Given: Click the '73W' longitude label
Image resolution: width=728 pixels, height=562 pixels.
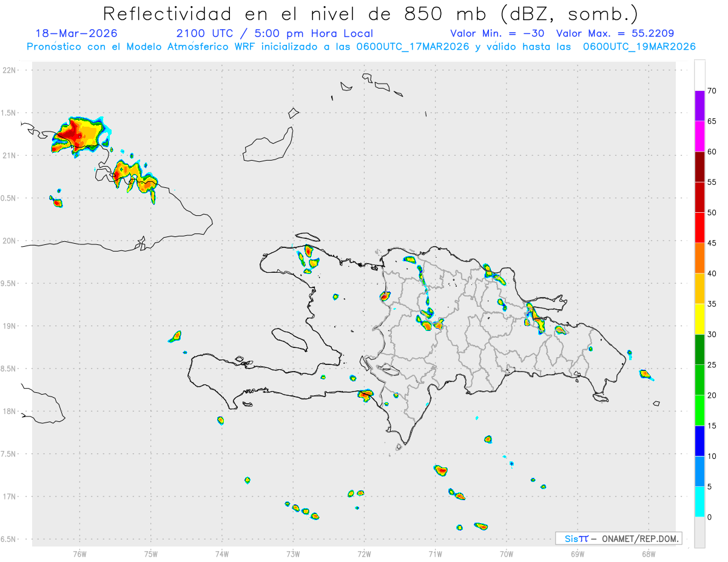Looking at the screenshot, I should [x=293, y=554].
